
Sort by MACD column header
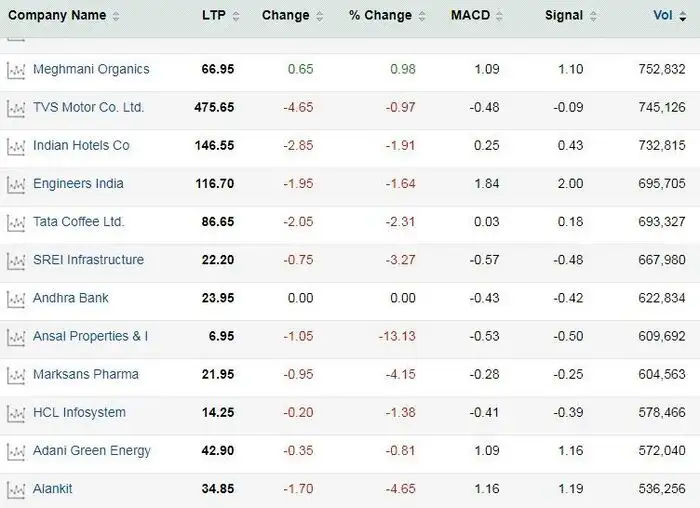(x=470, y=15)
